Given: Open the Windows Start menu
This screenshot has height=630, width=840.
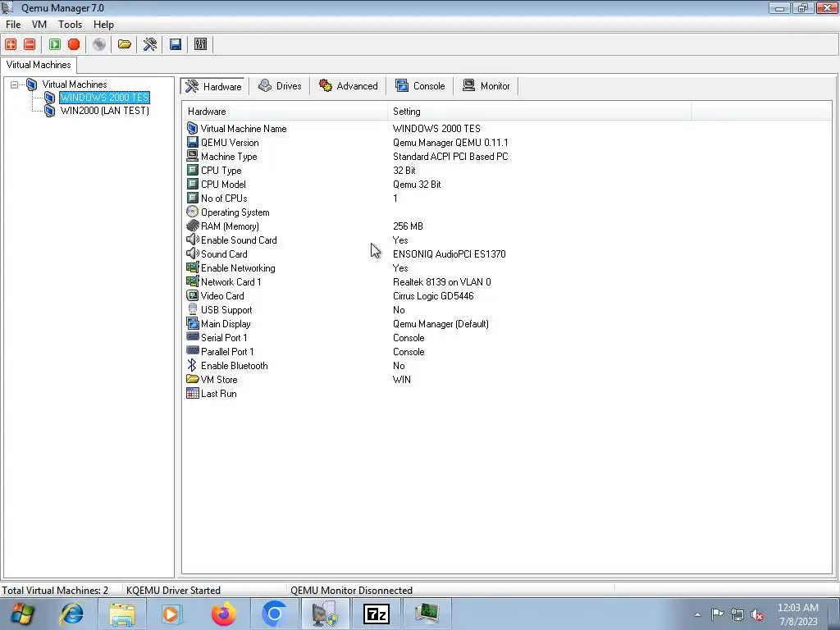Looking at the screenshot, I should click(21, 614).
